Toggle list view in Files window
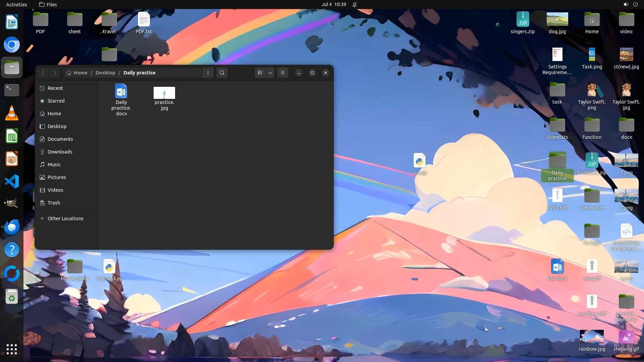644x362 pixels. click(x=260, y=73)
